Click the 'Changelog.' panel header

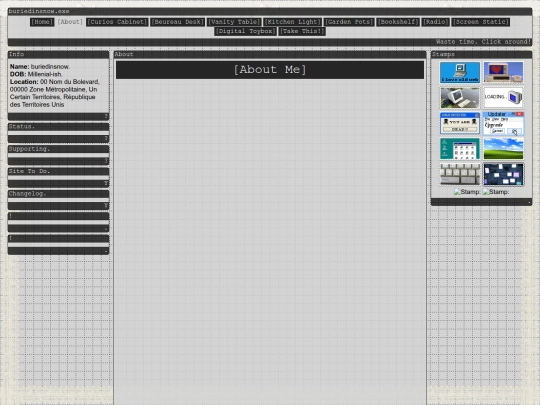click(x=59, y=194)
